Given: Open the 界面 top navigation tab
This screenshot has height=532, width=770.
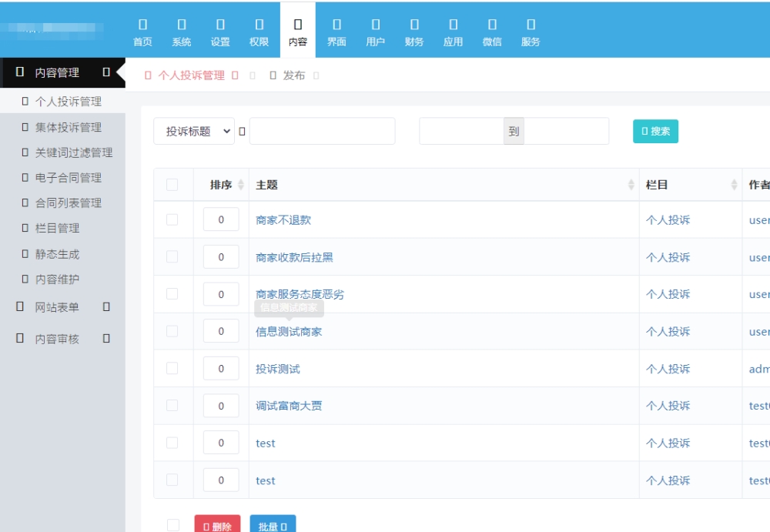Looking at the screenshot, I should tap(337, 32).
